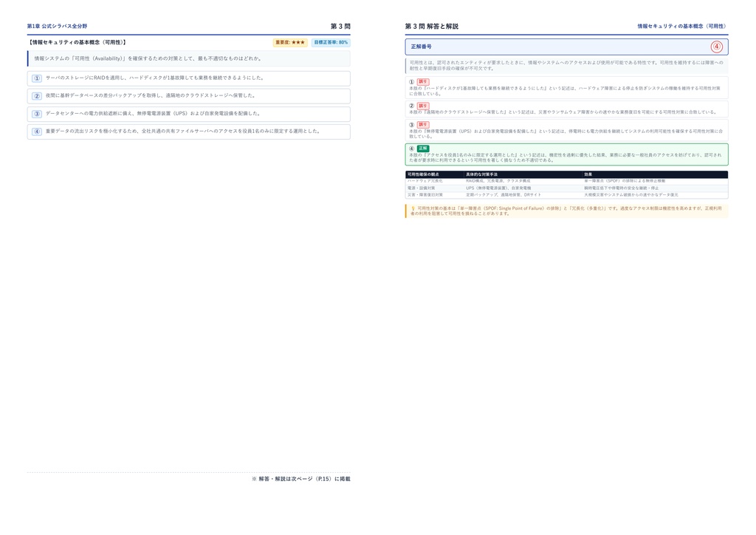756x535 pixels.
Task: Click the red 誤り badge on explanation ②
Action: tap(423, 106)
